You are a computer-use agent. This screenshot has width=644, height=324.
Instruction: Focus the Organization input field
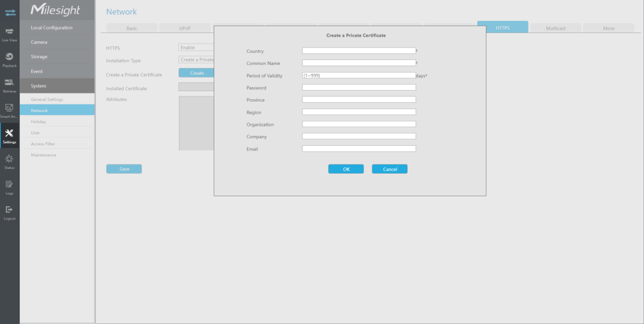359,124
